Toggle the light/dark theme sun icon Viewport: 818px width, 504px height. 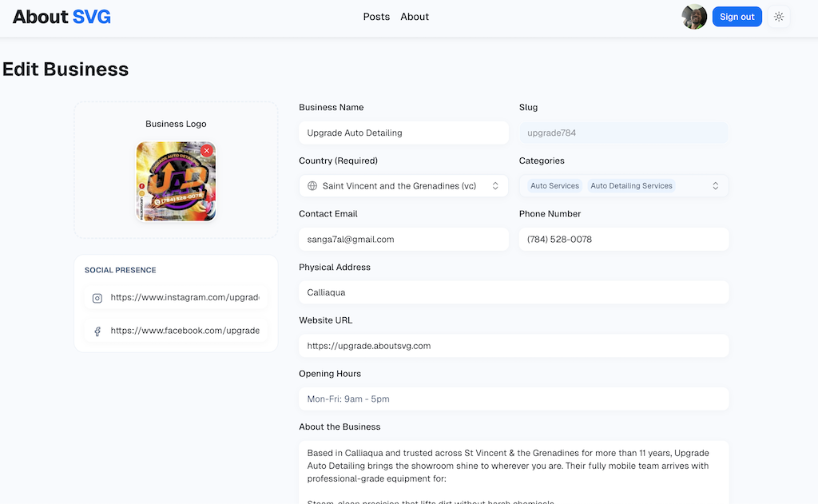[779, 17]
